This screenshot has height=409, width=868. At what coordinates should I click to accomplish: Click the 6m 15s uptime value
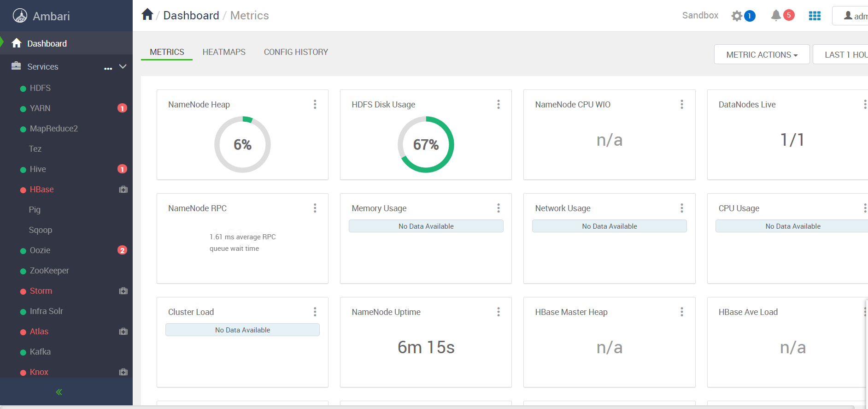[426, 347]
